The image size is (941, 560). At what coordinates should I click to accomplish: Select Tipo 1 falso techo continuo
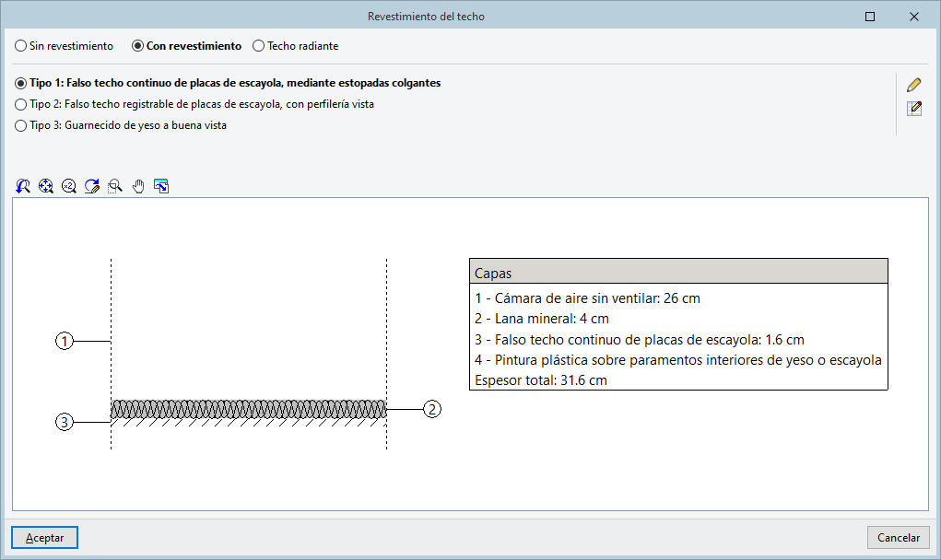(x=21, y=83)
